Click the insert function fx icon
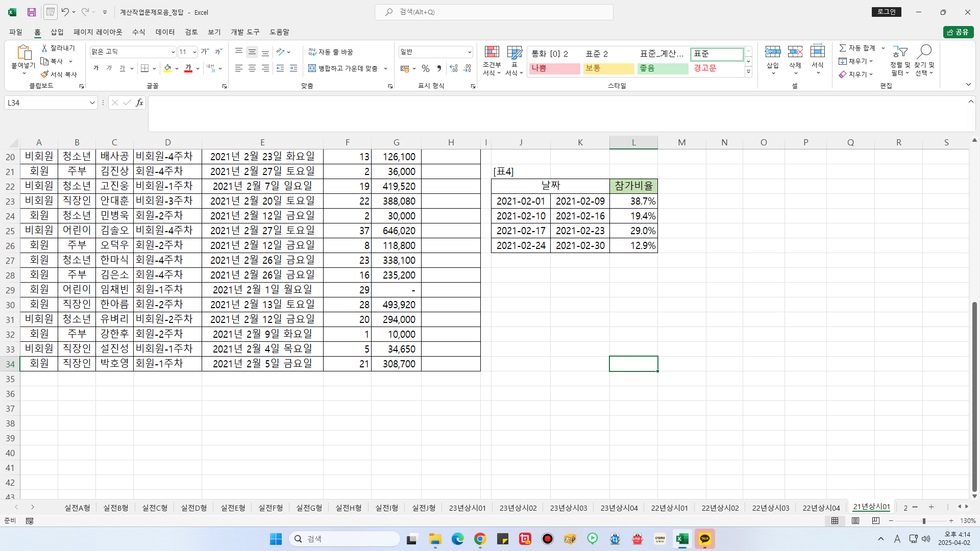The width and height of the screenshot is (980, 551). (139, 103)
